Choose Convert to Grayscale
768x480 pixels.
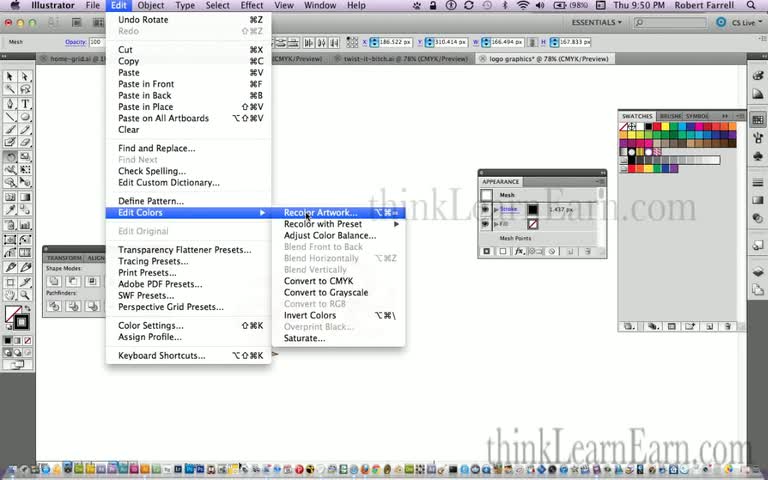tap(338, 292)
